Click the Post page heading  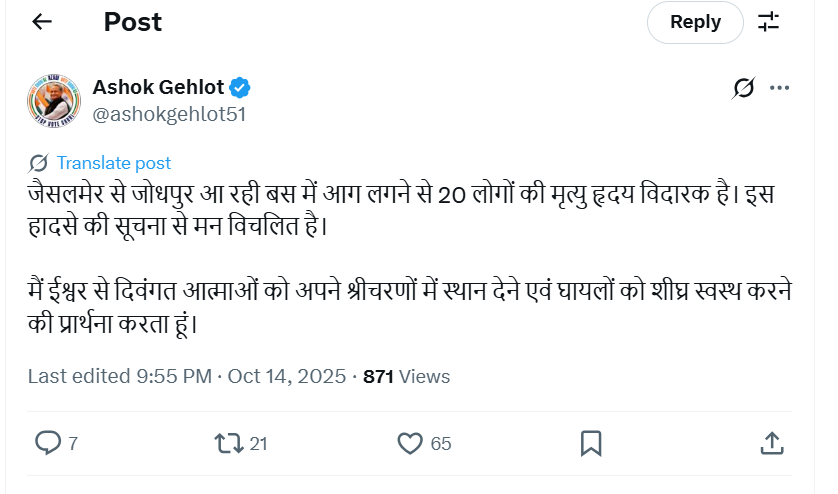[132, 22]
